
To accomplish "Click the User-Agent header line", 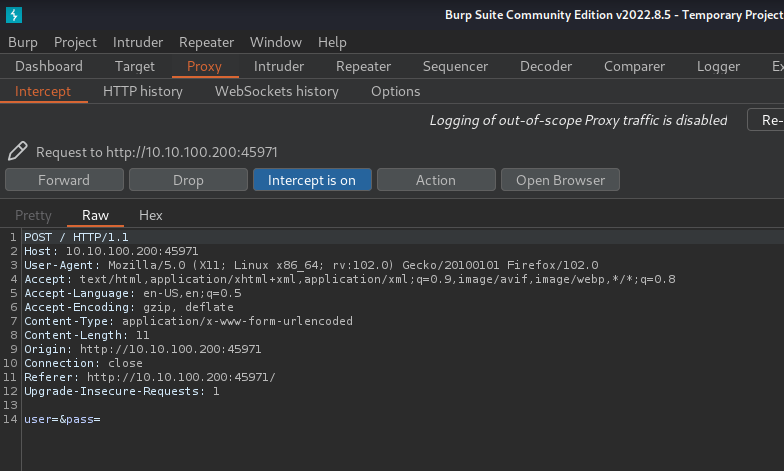I will click(x=311, y=265).
